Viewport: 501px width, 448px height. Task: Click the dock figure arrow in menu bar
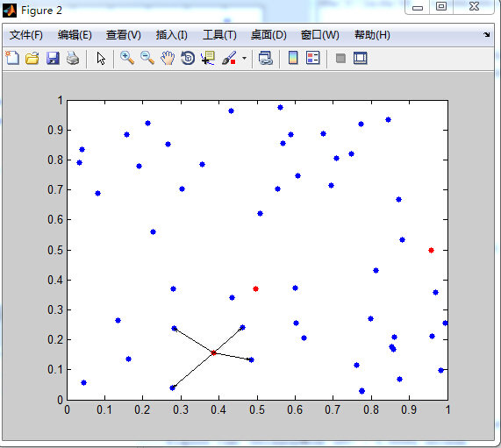[486, 34]
